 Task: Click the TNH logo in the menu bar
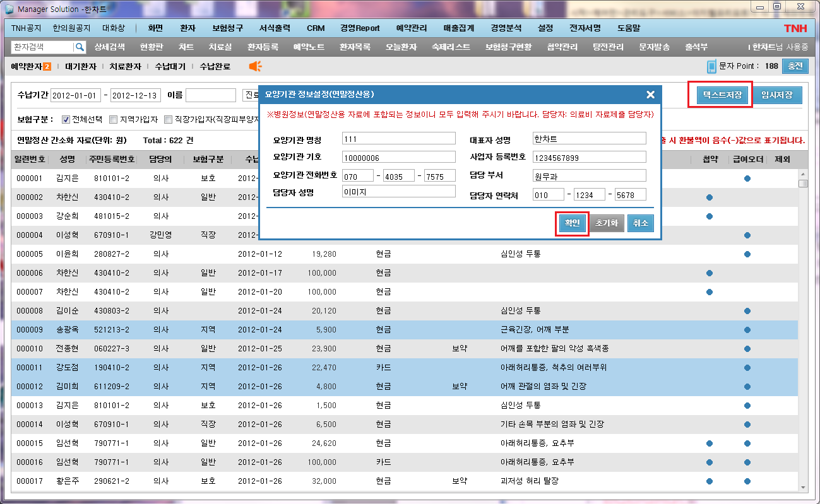click(x=795, y=28)
